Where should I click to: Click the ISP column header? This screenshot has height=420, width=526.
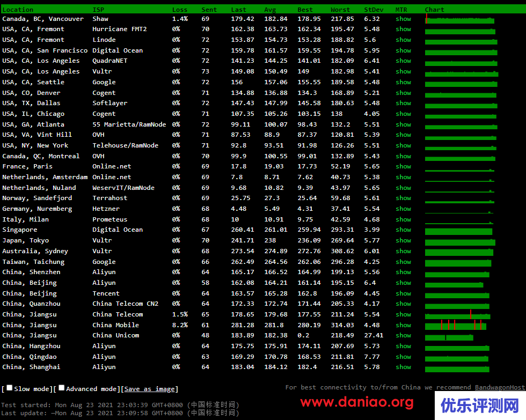[x=98, y=9]
